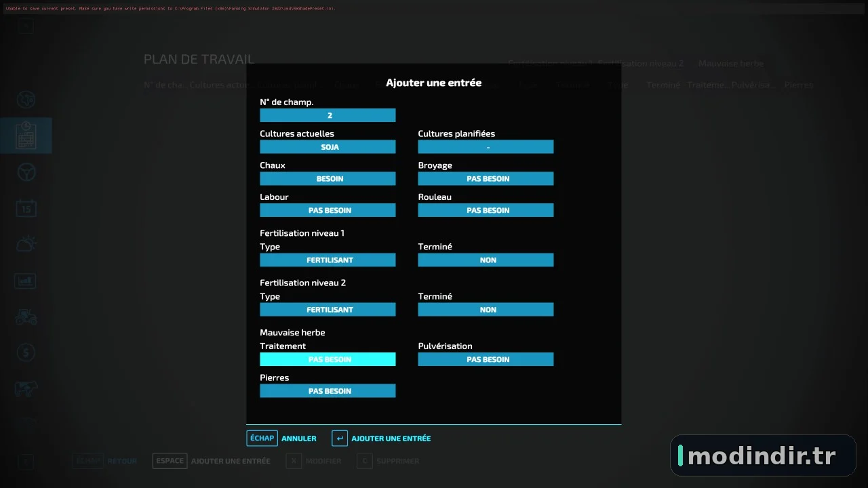Confirm with AJOUTER UNE ENTRÉE in dialog
Viewport: 868px width, 488px height.
tap(391, 439)
